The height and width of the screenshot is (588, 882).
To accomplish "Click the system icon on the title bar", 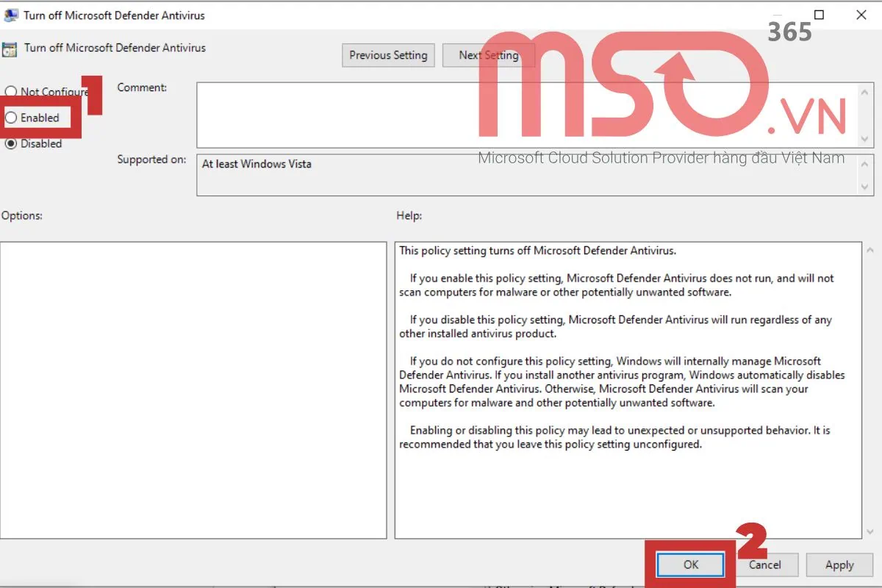I will 10,15.
